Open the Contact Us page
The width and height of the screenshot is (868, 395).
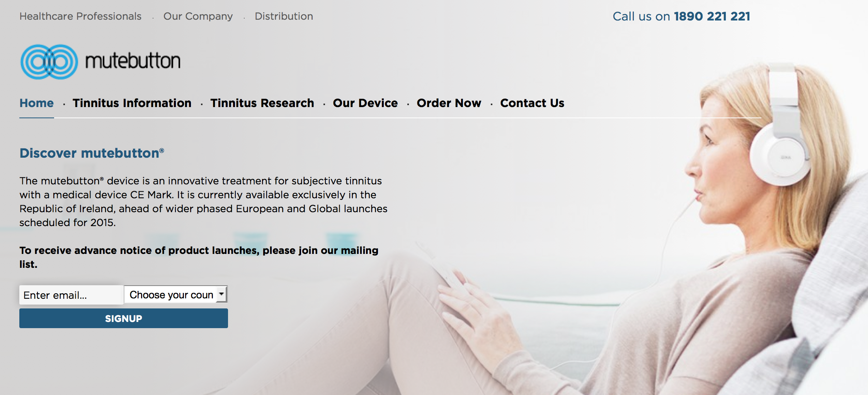pyautogui.click(x=532, y=103)
